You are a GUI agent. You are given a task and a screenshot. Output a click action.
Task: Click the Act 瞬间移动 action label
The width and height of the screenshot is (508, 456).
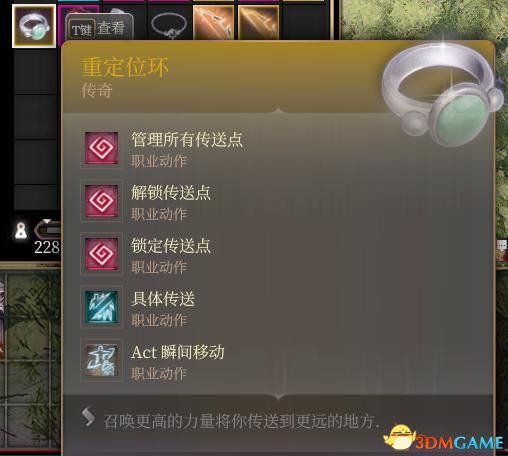click(x=177, y=352)
